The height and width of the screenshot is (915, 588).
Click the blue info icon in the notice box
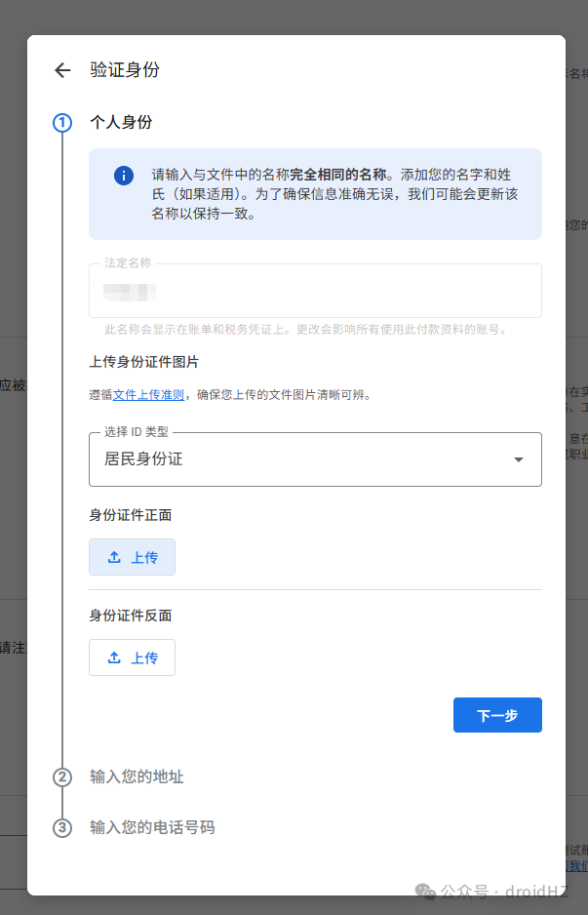click(x=124, y=175)
